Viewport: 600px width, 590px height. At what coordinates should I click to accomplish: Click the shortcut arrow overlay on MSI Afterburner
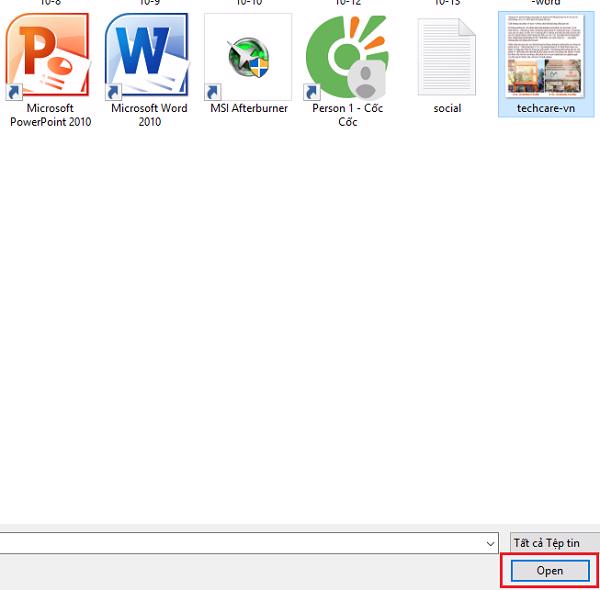click(x=212, y=92)
